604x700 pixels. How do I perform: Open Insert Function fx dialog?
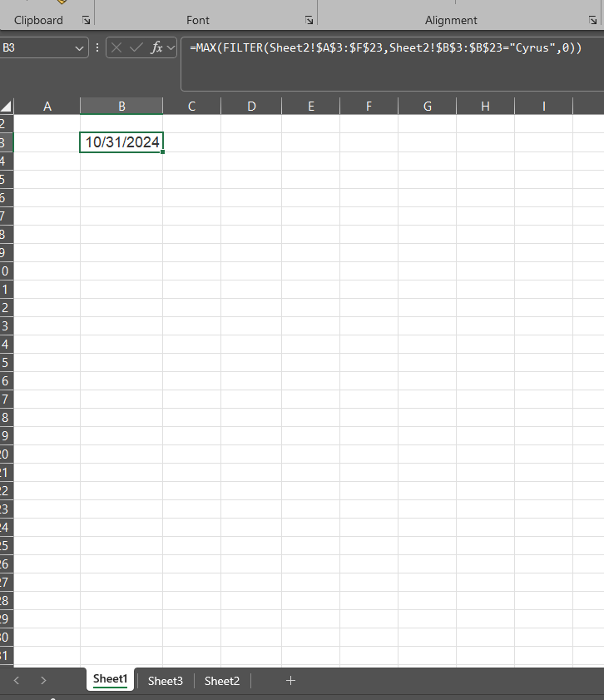click(156, 47)
